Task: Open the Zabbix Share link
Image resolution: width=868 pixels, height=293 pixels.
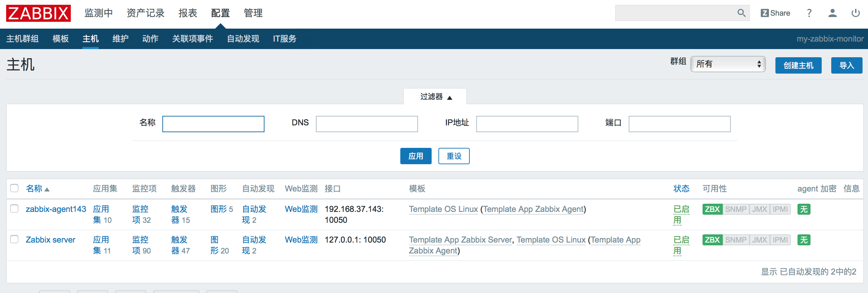Action: (775, 13)
